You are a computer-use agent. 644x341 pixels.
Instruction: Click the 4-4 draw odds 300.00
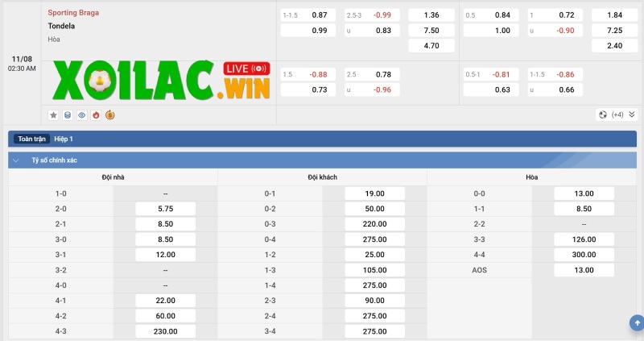pyautogui.click(x=584, y=255)
